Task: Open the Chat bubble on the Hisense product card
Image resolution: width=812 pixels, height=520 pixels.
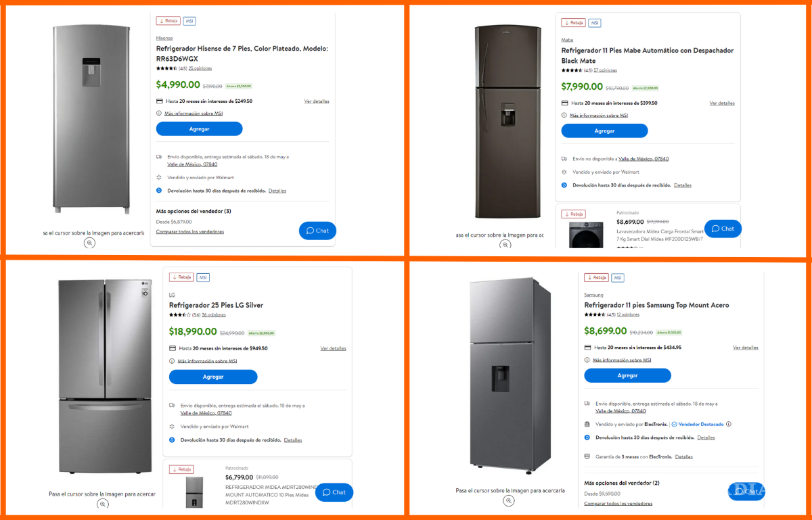Action: pos(317,231)
